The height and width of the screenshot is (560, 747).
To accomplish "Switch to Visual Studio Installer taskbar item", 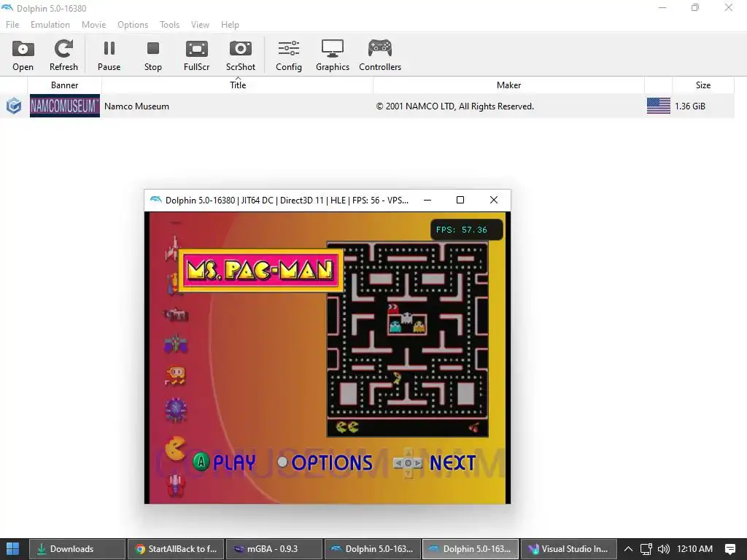I will click(x=569, y=549).
